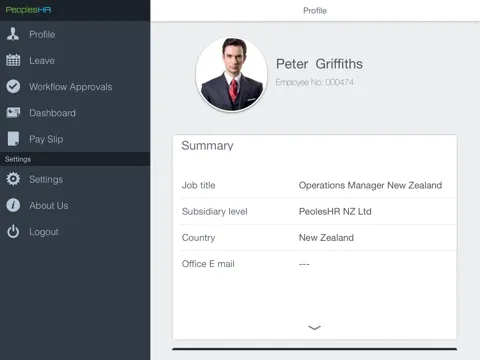Click the Summary heading
480x360 pixels.
click(x=207, y=146)
